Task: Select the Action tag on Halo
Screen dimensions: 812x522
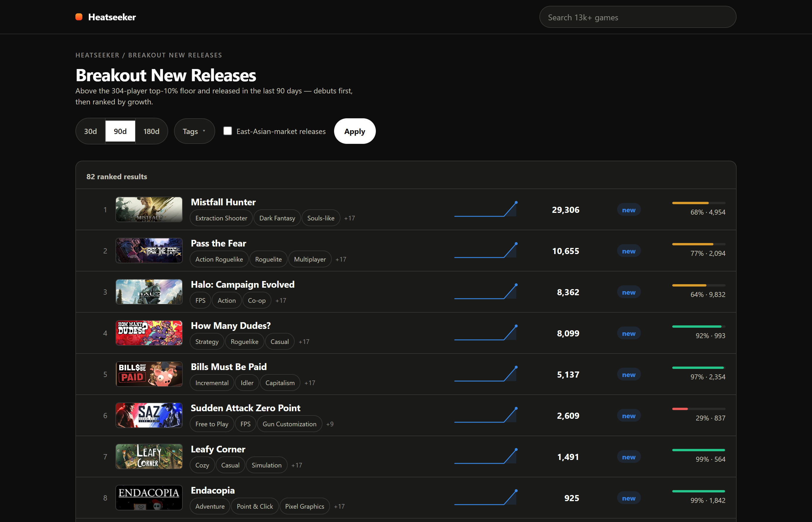Action: (227, 300)
